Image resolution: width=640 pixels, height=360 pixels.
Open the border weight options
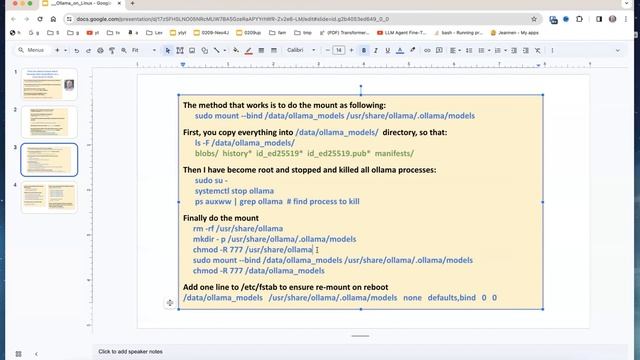[261, 51]
